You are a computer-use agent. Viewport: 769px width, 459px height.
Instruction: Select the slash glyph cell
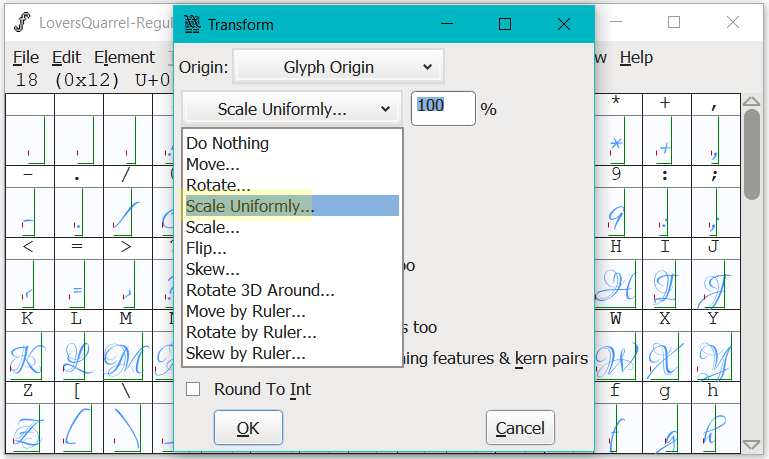[x=128, y=212]
